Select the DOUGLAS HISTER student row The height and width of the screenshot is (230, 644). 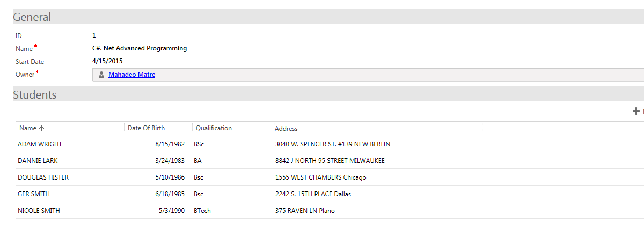[x=43, y=177]
